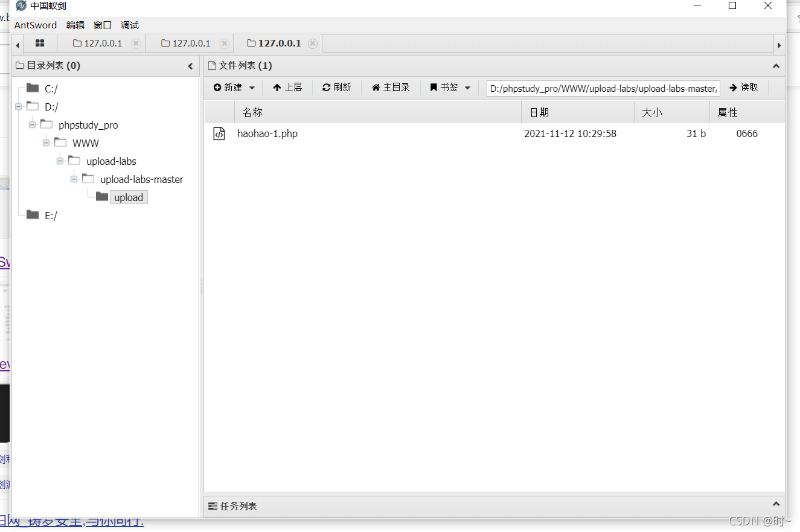Viewport: 800px width, 532px height.
Task: Click the E:/ folder icon
Action: click(33, 215)
